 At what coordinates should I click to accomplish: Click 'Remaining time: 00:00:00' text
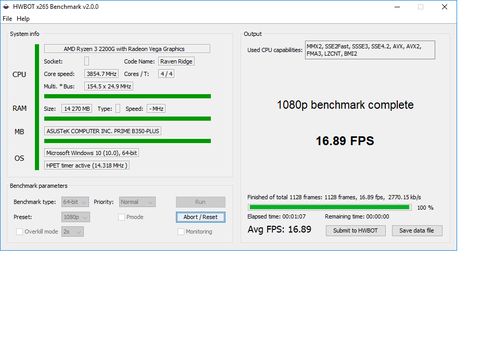coord(357,216)
